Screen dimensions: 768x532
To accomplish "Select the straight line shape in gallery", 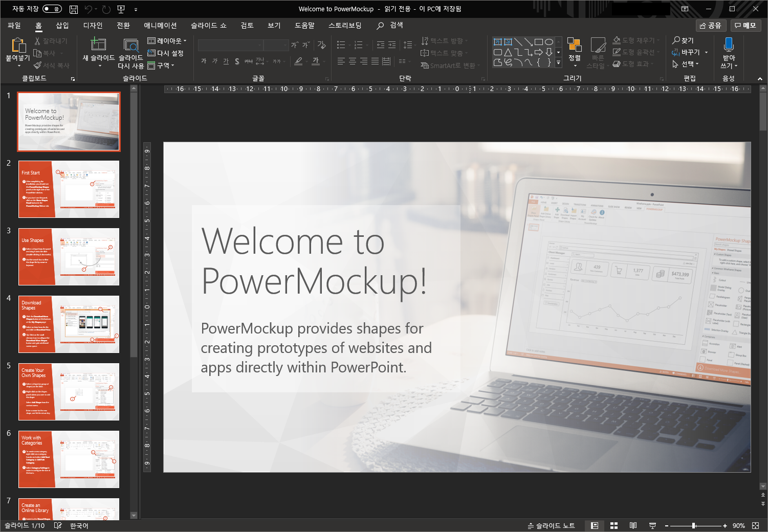I will coord(518,41).
